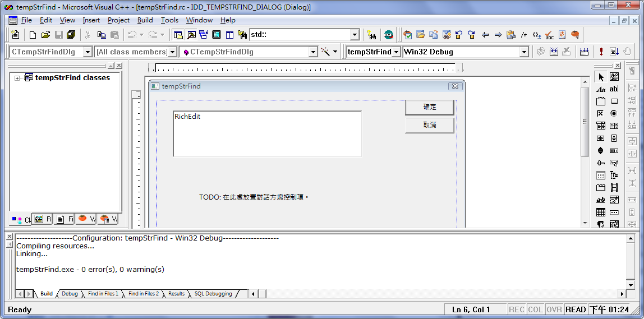Open the Win32 Debug configuration dropdown
The height and width of the screenshot is (319, 644).
(x=524, y=52)
